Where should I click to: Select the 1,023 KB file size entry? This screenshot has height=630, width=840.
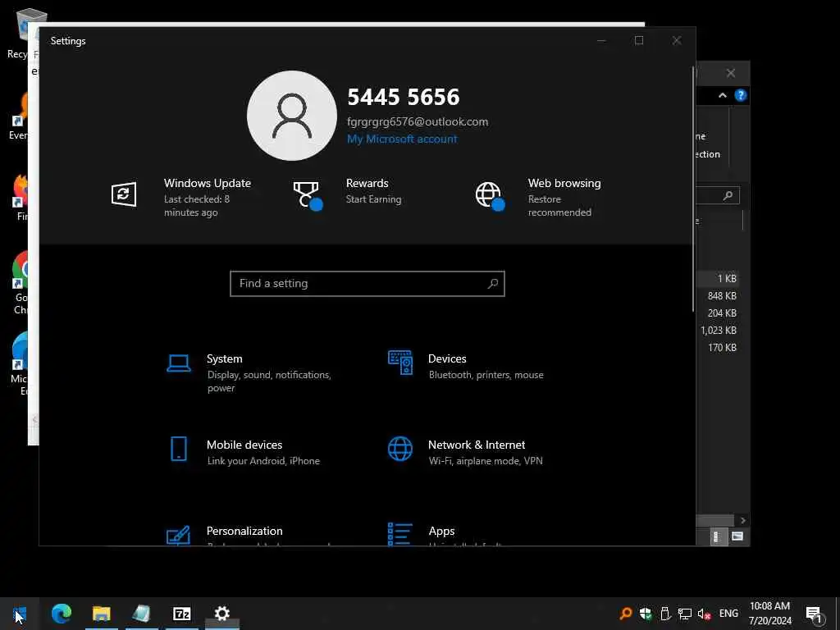tap(719, 330)
